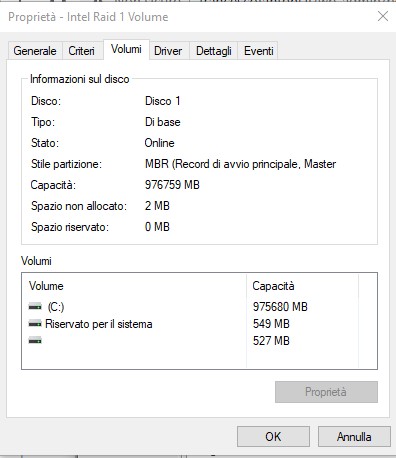Screen dimensions: 396x458
Task: Confirm the dialog with OK
Action: tap(273, 436)
